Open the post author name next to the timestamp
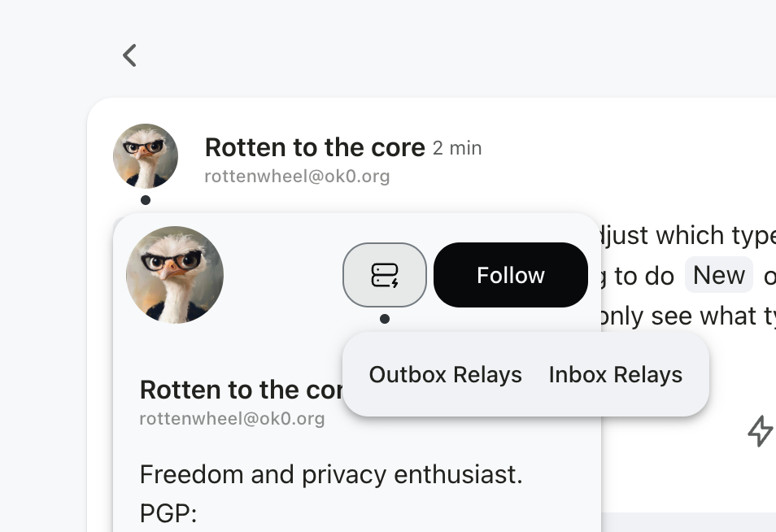 pyautogui.click(x=315, y=147)
